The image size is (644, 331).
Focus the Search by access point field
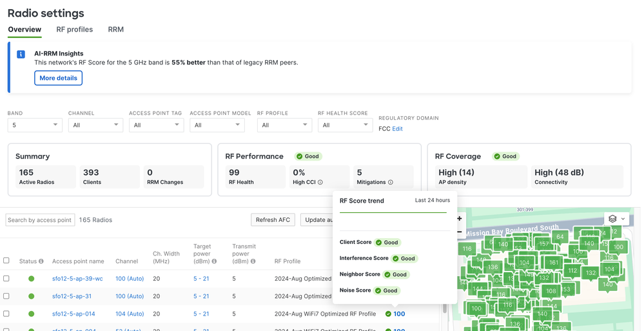(40, 220)
